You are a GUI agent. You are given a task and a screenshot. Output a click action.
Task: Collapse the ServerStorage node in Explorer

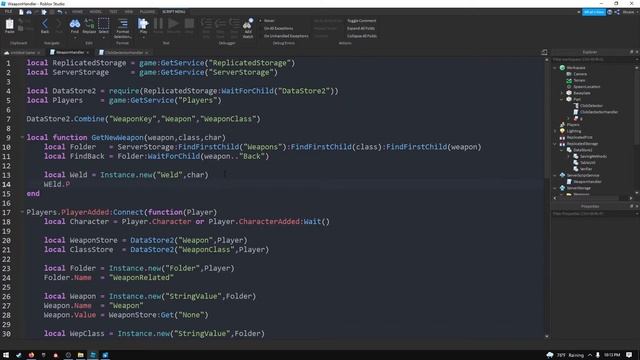point(555,188)
